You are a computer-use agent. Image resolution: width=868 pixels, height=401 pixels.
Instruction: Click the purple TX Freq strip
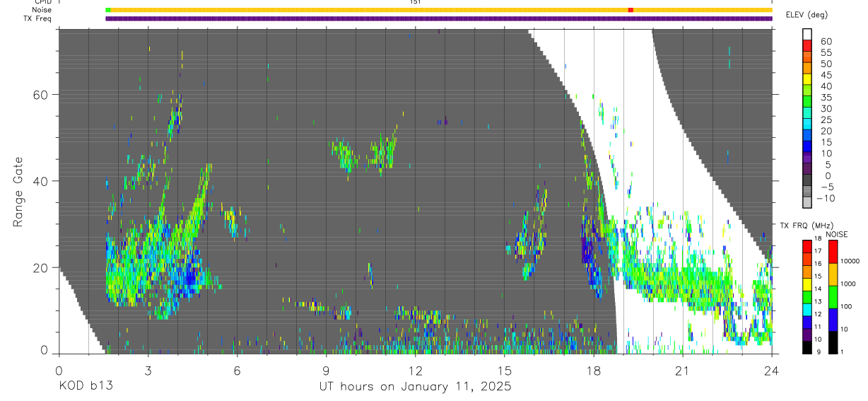[x=439, y=18]
